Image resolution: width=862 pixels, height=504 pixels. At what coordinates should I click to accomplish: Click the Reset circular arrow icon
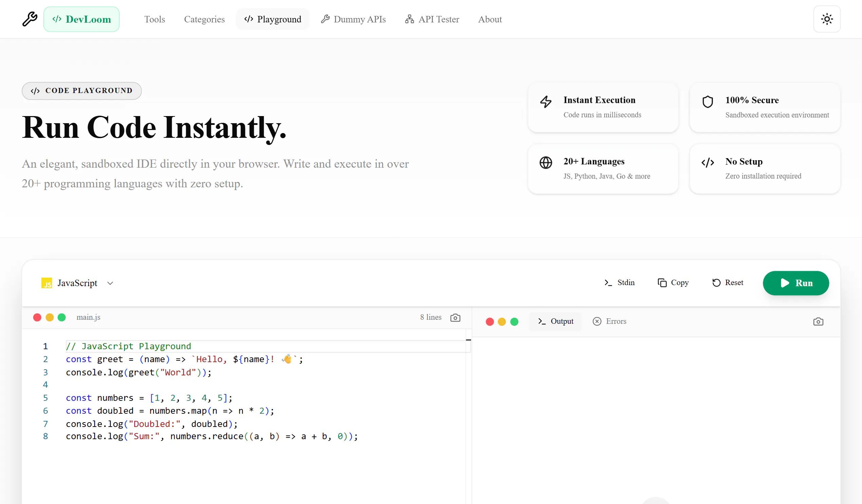coord(716,283)
